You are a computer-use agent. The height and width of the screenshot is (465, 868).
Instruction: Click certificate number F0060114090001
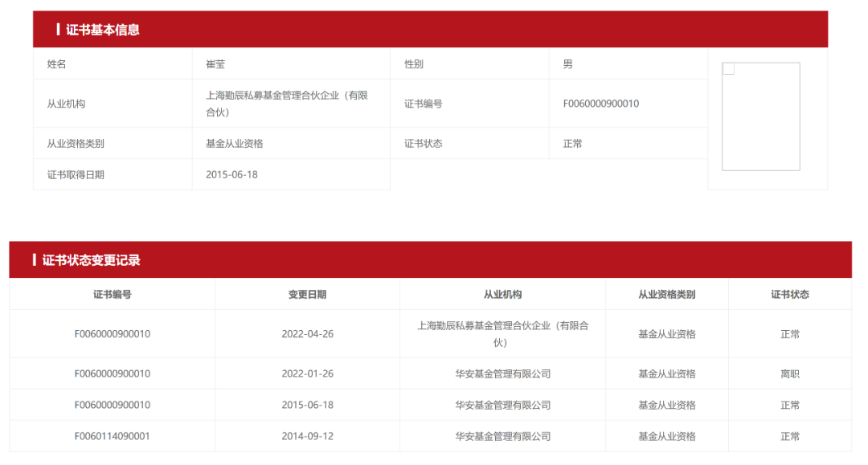(x=112, y=437)
